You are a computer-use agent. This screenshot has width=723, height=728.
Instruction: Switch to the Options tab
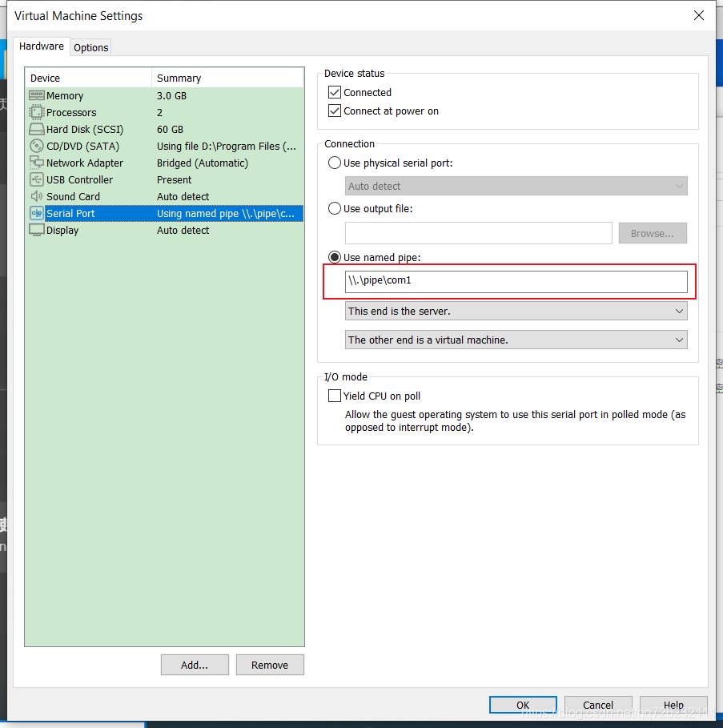point(91,47)
